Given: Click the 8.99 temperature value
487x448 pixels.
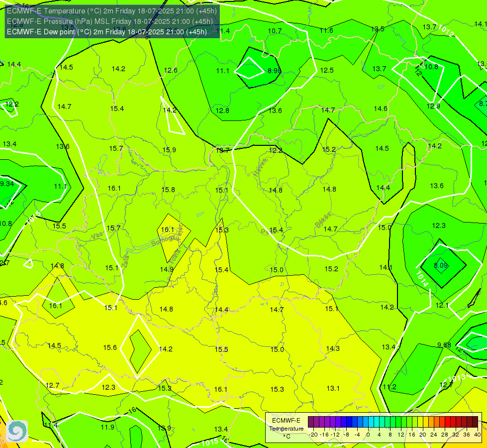Looking at the screenshot, I should (275, 71).
